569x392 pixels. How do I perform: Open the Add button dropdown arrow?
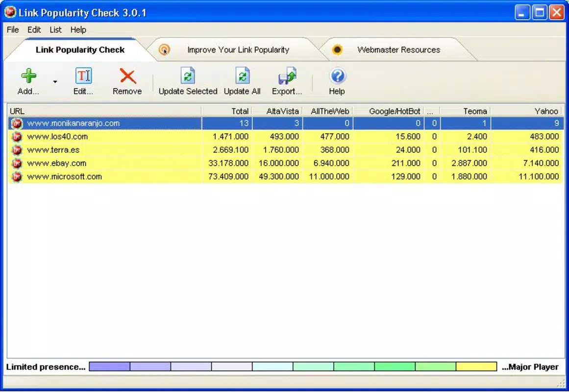55,82
